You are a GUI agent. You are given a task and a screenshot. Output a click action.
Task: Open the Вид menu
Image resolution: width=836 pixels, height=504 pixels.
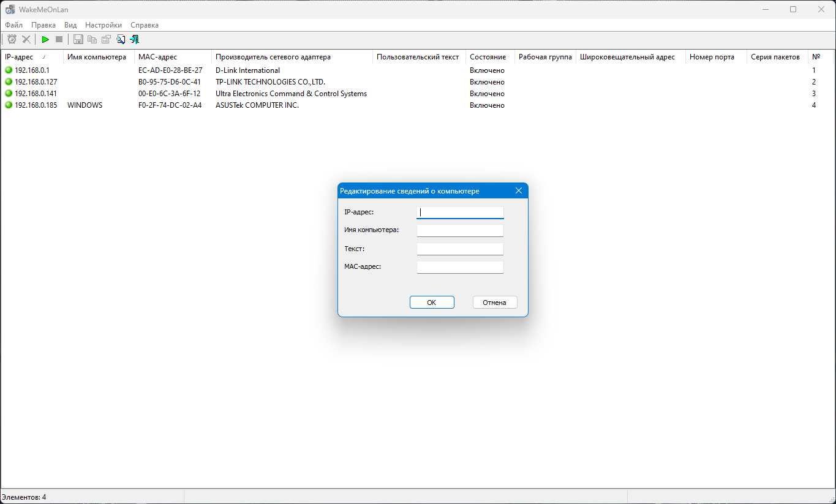click(70, 25)
